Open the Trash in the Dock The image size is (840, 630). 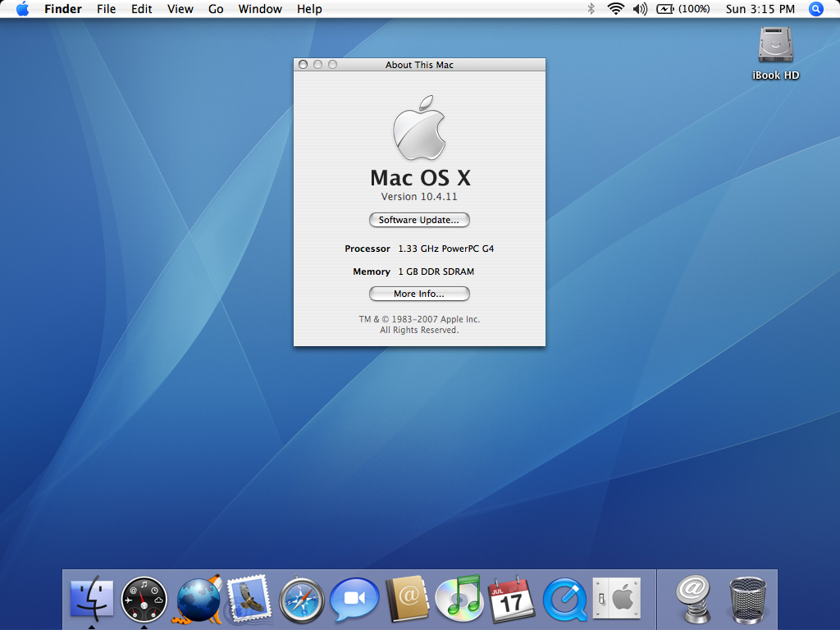(x=748, y=600)
